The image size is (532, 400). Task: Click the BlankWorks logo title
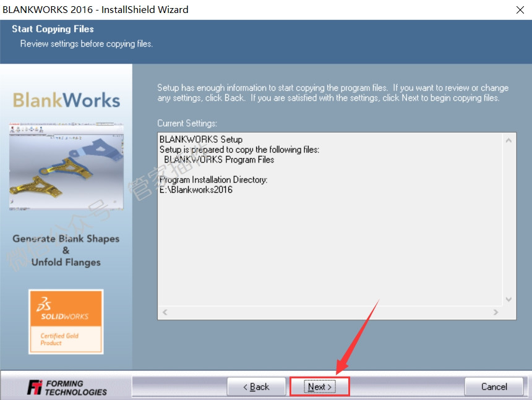coord(67,100)
